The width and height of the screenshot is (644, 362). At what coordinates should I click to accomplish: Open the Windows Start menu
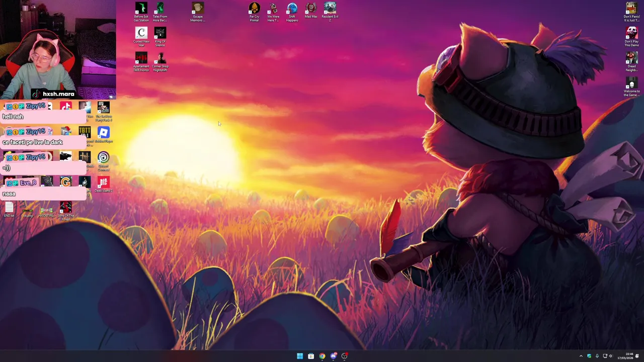(300, 356)
